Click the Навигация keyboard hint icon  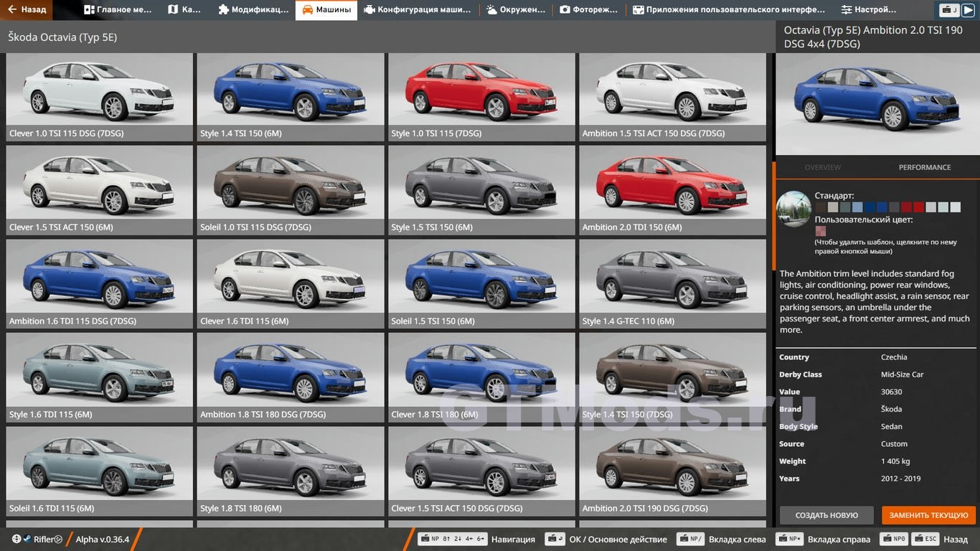(453, 539)
